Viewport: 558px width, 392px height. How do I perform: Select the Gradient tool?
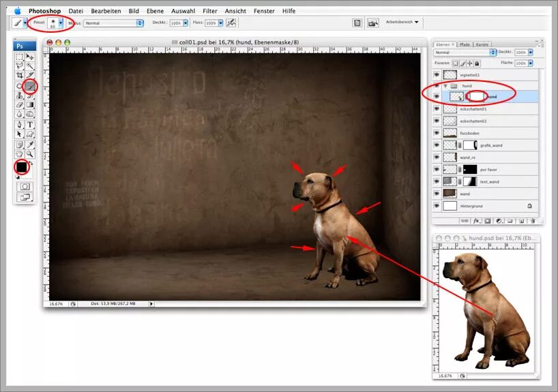tap(30, 105)
